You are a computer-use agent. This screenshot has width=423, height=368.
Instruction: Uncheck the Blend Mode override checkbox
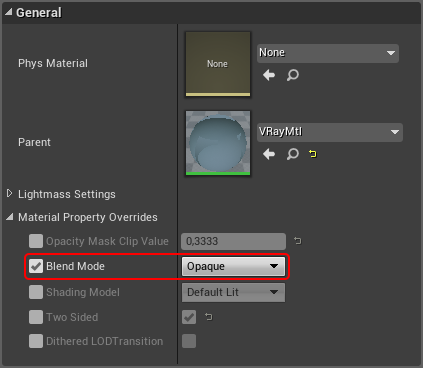tap(36, 266)
